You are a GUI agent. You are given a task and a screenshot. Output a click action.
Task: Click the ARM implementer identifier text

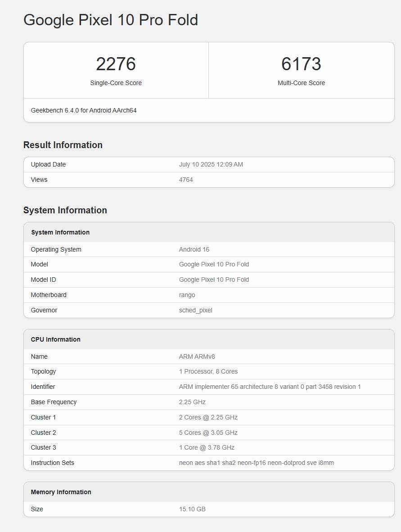[x=270, y=387]
